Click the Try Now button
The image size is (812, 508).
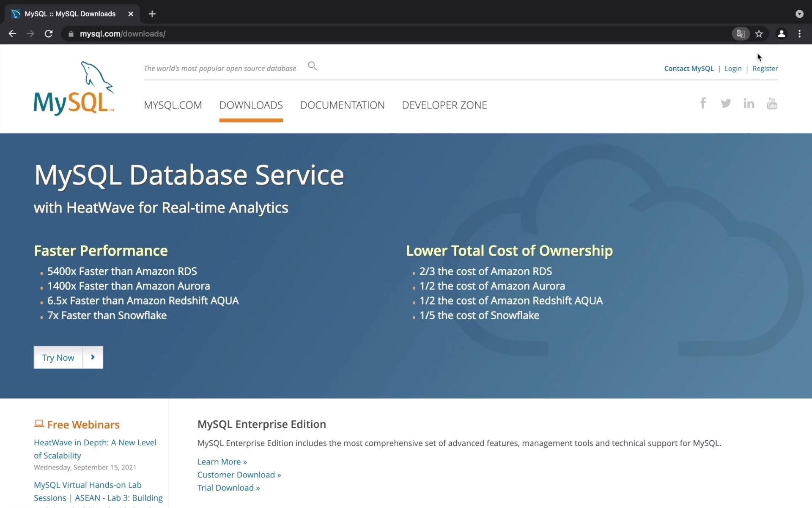pyautogui.click(x=58, y=358)
